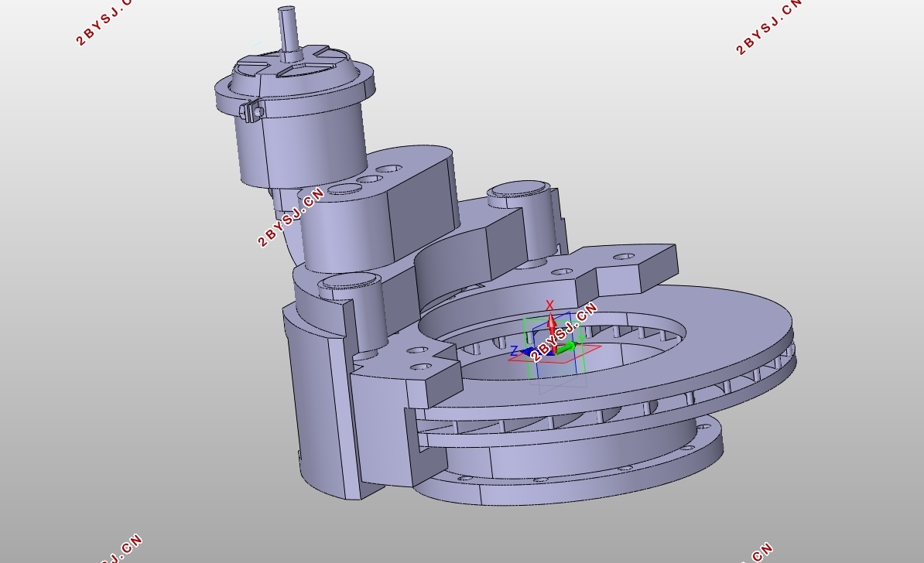
Task: Click the 2BYSJ.CN watermark below motor
Action: coord(290,217)
